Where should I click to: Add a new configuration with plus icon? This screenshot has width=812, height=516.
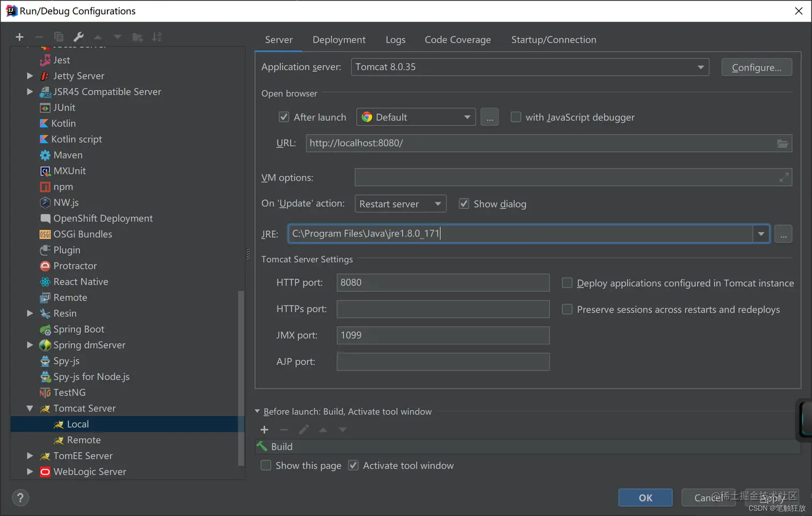[x=19, y=37]
